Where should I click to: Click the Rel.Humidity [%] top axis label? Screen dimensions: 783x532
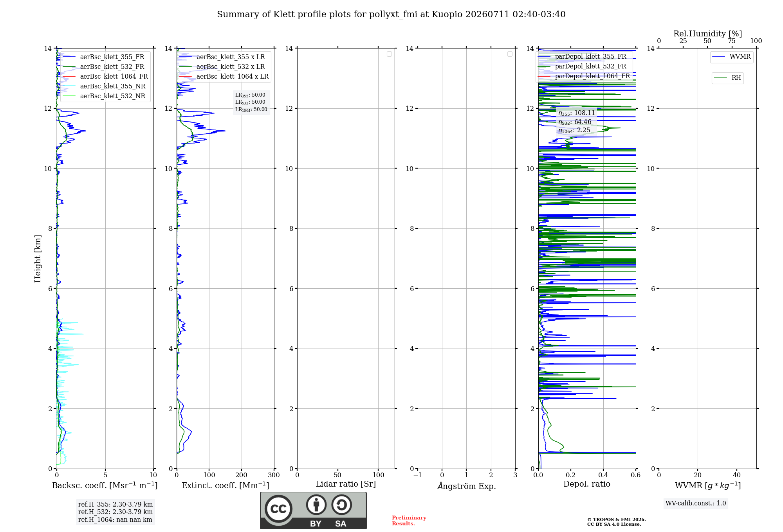click(x=707, y=34)
